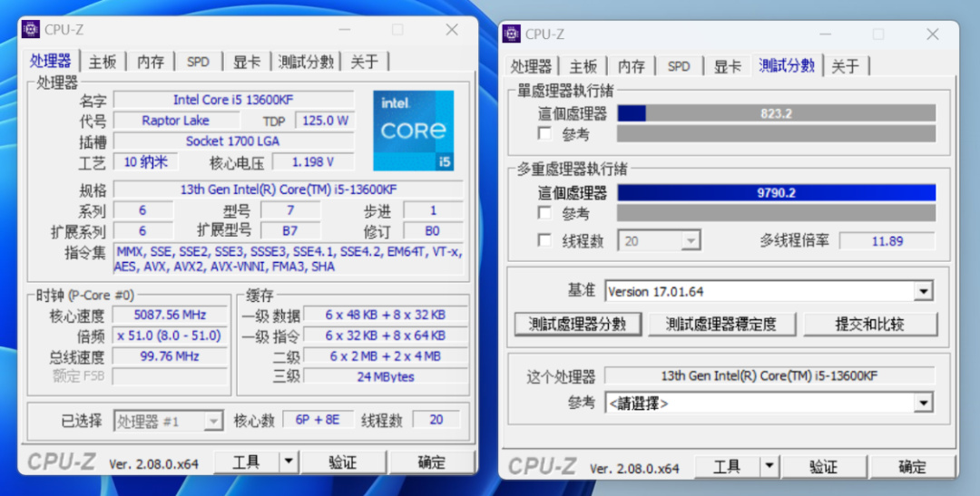Open SPD tab in left window
Image resolution: width=980 pixels, height=496 pixels.
click(x=198, y=62)
